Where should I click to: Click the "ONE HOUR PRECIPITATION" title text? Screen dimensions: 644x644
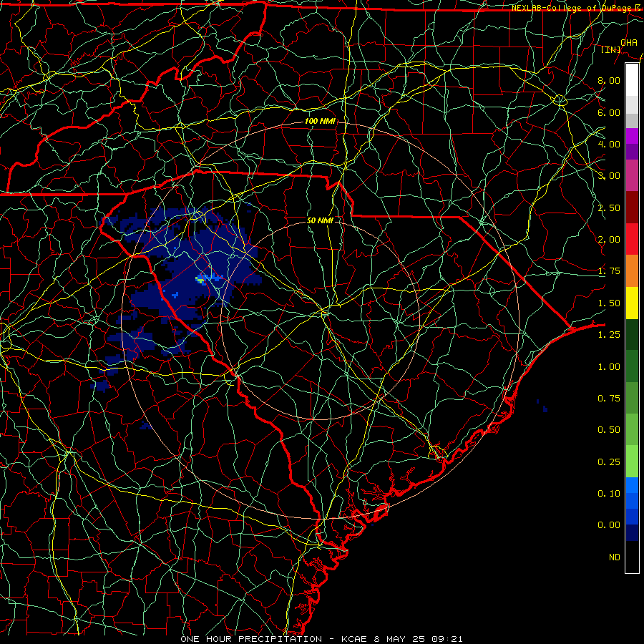[251, 639]
